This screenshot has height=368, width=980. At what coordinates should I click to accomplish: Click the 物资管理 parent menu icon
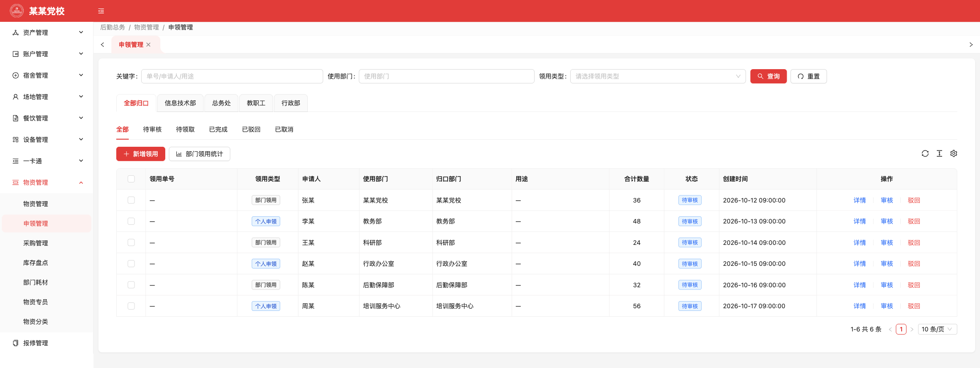16,182
